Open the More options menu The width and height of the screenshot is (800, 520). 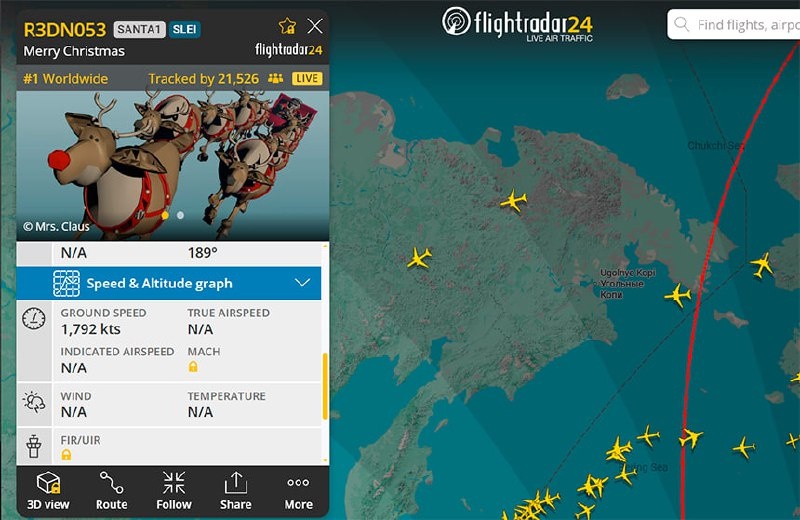298,490
